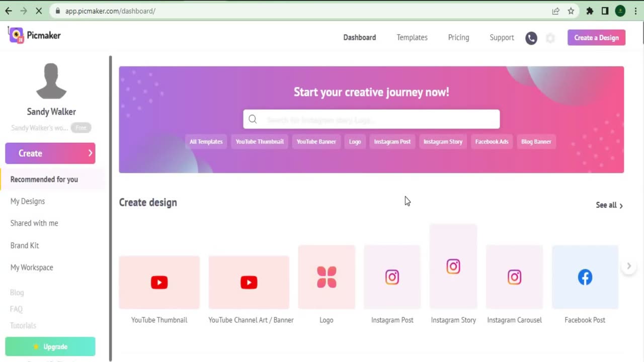Filter by YouTube Thumbnail chip

click(x=260, y=142)
